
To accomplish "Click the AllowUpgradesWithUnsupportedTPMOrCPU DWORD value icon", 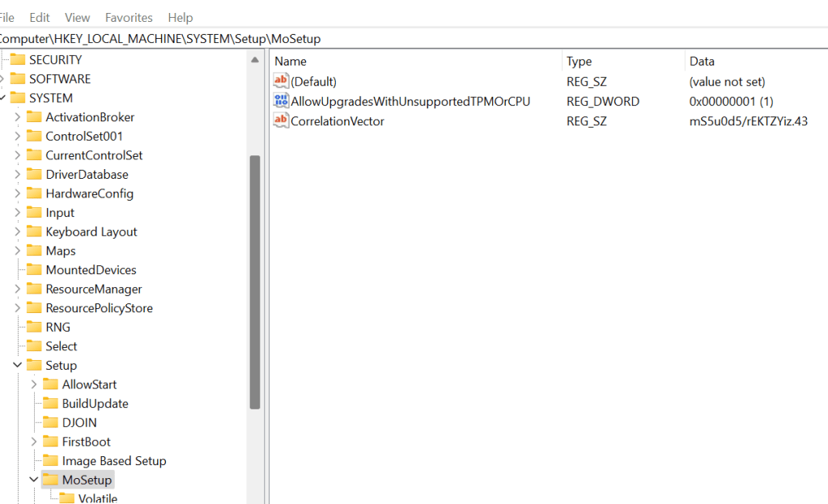I will [x=281, y=101].
